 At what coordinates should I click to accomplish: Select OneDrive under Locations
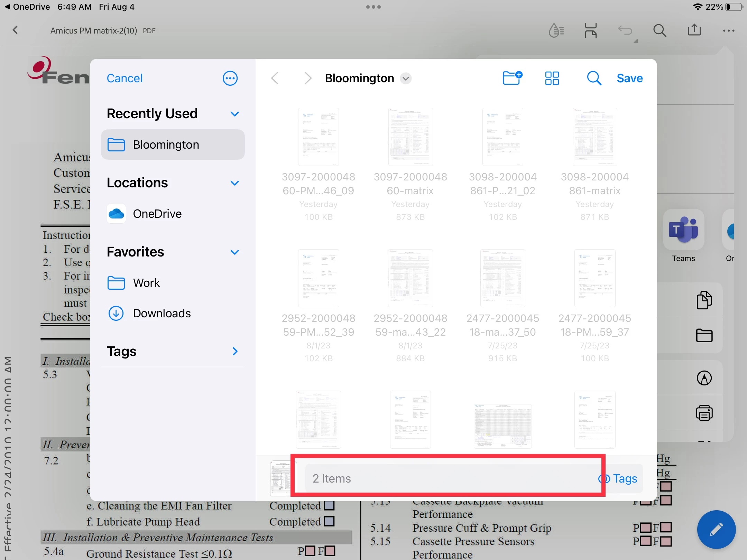157,214
